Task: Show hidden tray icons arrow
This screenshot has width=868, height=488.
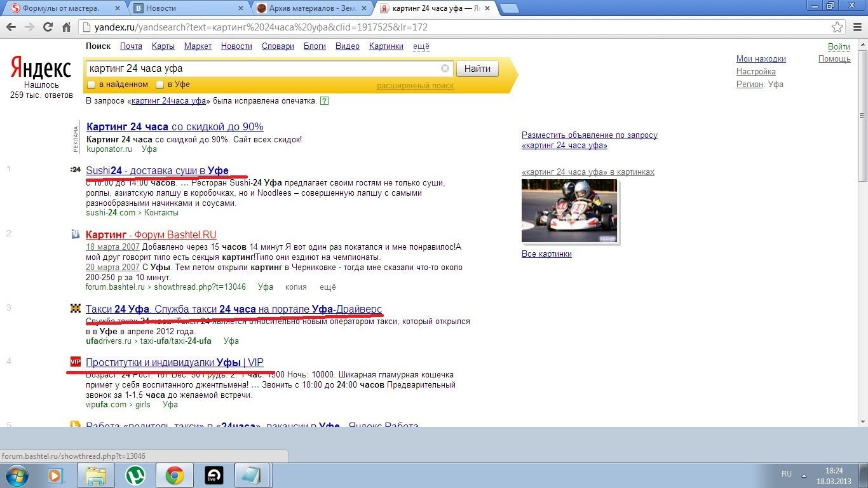Action: pos(805,475)
